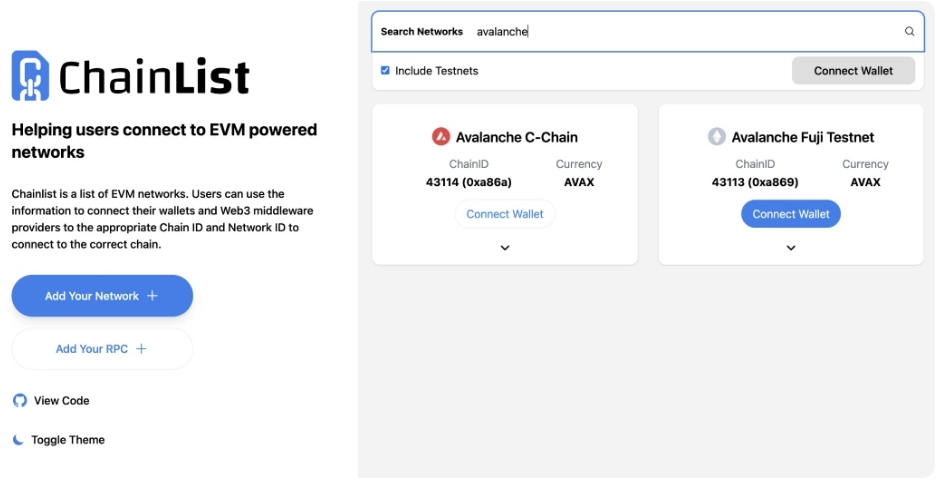Connect wallet to Avalanche Fuji Testnet
Image resolution: width=936 pixels, height=480 pixels.
click(791, 214)
